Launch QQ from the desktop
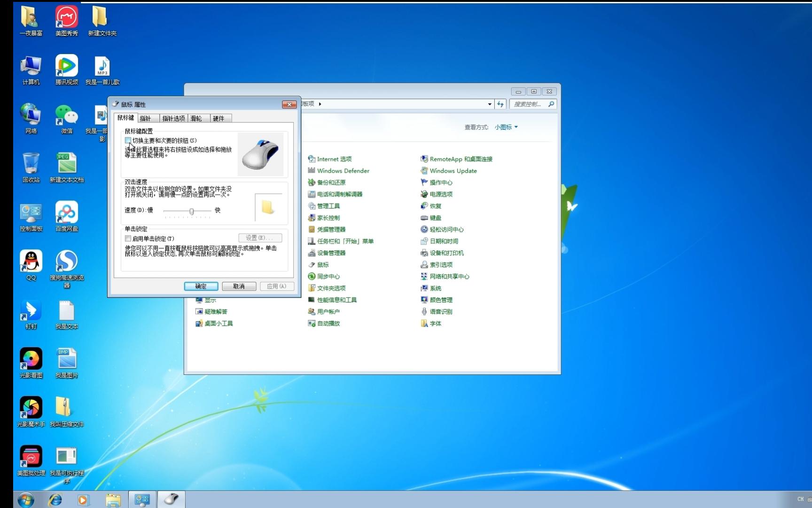 point(31,261)
